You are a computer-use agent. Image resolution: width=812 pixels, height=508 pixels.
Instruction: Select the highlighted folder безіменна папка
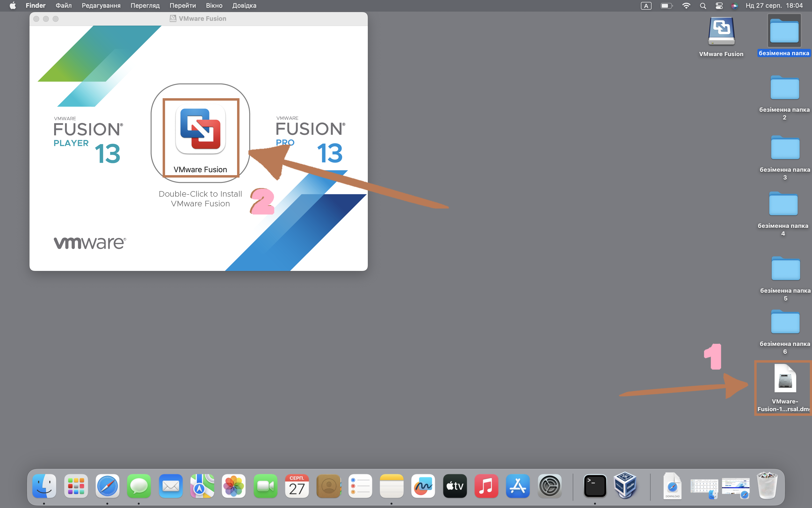click(x=784, y=31)
